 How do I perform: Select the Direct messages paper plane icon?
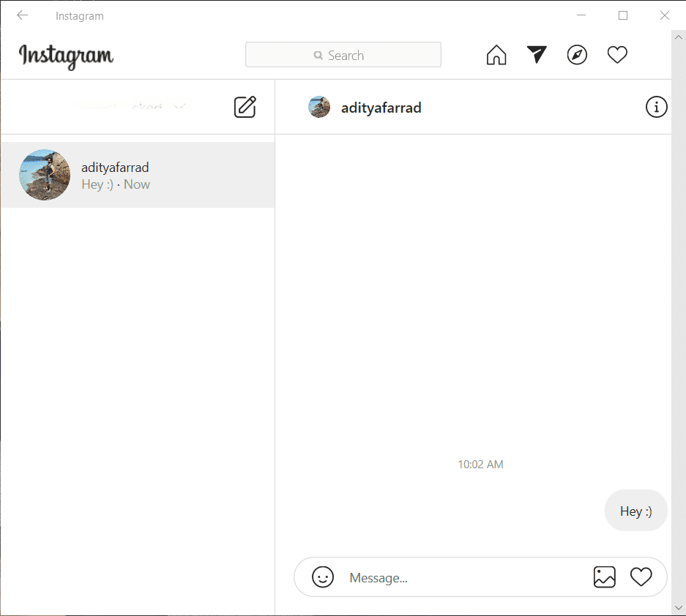537,54
